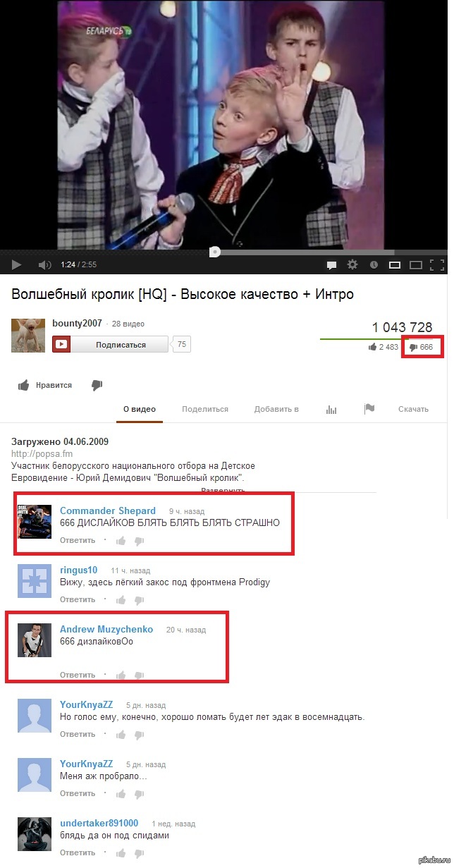The image size is (454, 868).
Task: Seek on the video progress bar
Action: click(224, 252)
